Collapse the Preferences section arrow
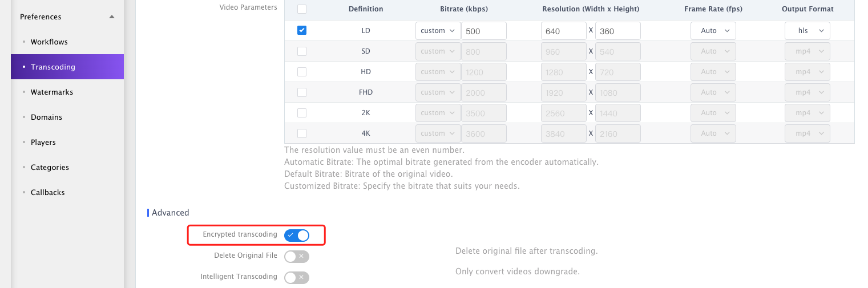 point(112,17)
